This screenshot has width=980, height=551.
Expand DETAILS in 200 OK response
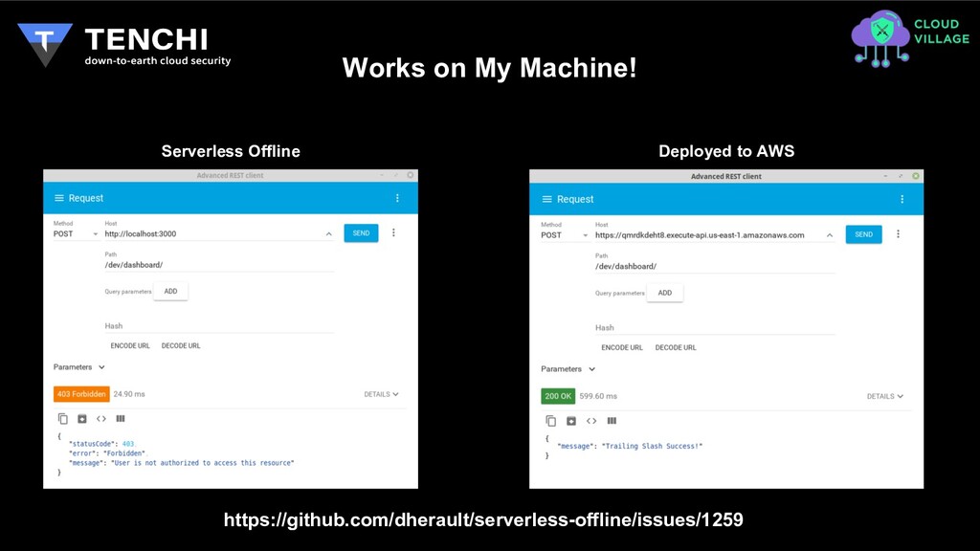click(x=885, y=396)
